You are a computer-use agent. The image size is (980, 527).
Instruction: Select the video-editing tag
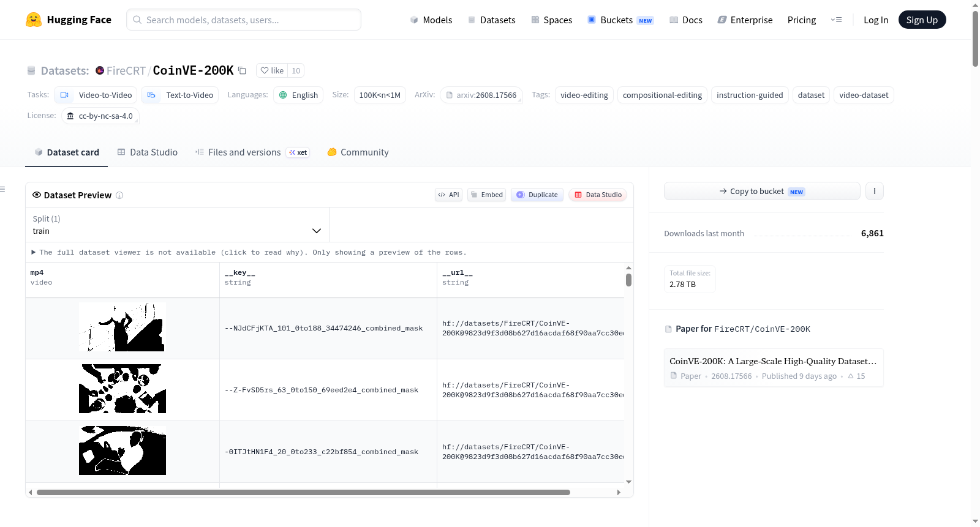(584, 95)
